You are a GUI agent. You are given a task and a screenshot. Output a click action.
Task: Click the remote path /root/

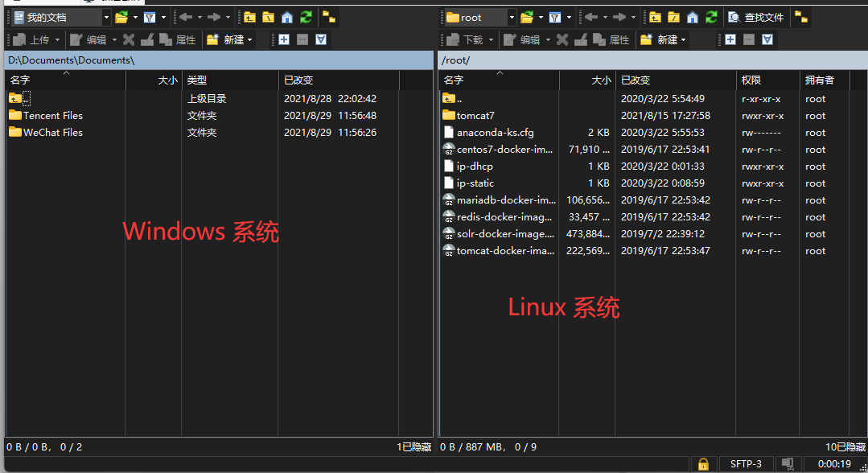tap(455, 60)
